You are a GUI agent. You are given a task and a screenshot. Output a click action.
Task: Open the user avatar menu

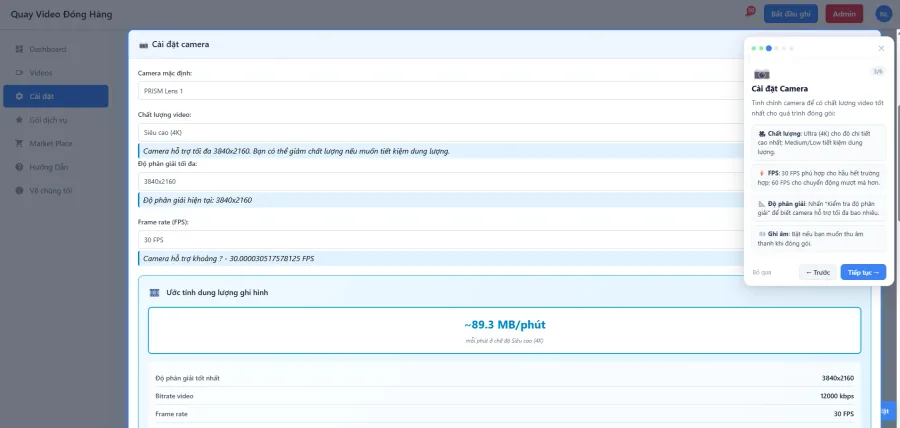pyautogui.click(x=883, y=14)
